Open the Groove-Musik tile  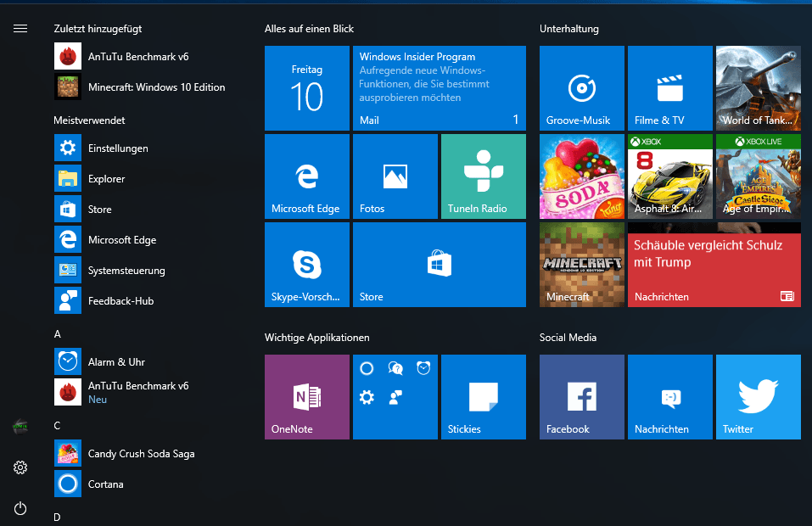pos(582,88)
